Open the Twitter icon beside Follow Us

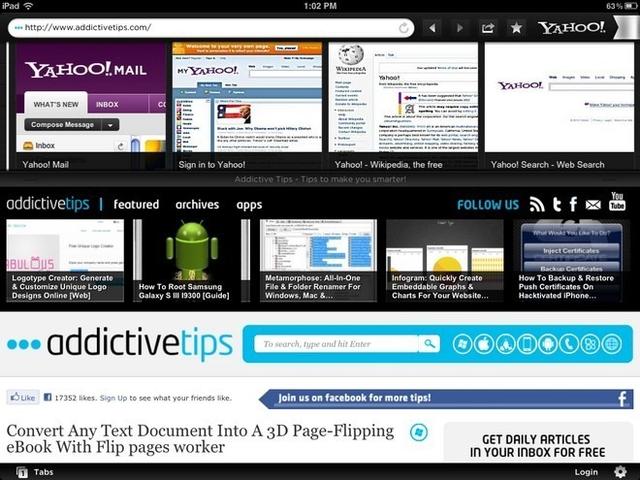pyautogui.click(x=557, y=204)
